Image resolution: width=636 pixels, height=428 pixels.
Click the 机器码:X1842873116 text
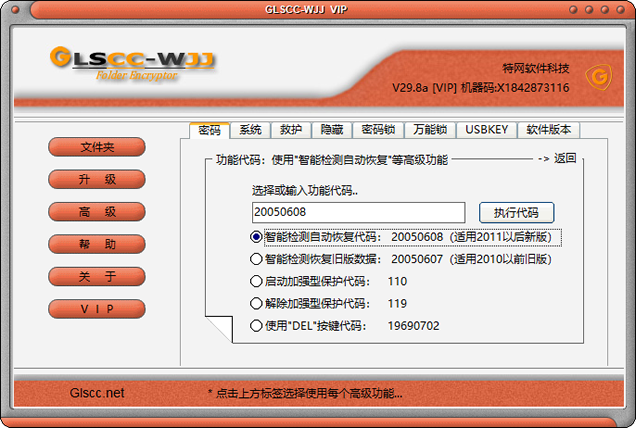(x=515, y=88)
